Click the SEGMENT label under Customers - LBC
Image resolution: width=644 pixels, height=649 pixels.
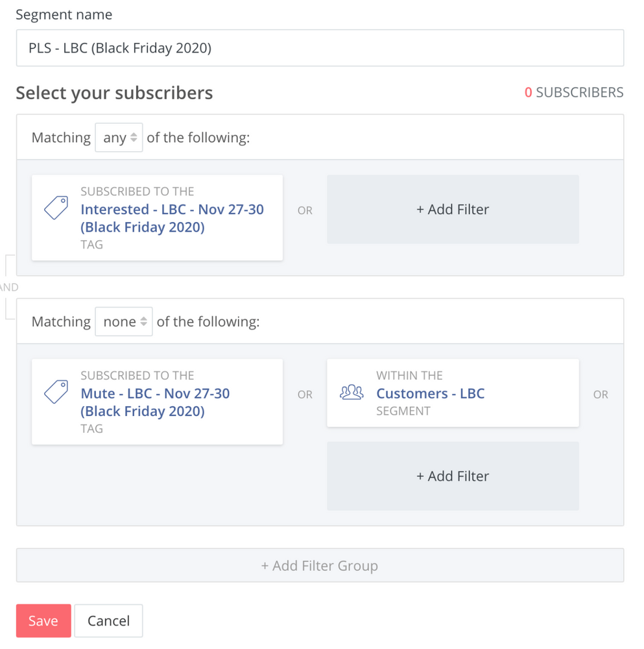(403, 411)
